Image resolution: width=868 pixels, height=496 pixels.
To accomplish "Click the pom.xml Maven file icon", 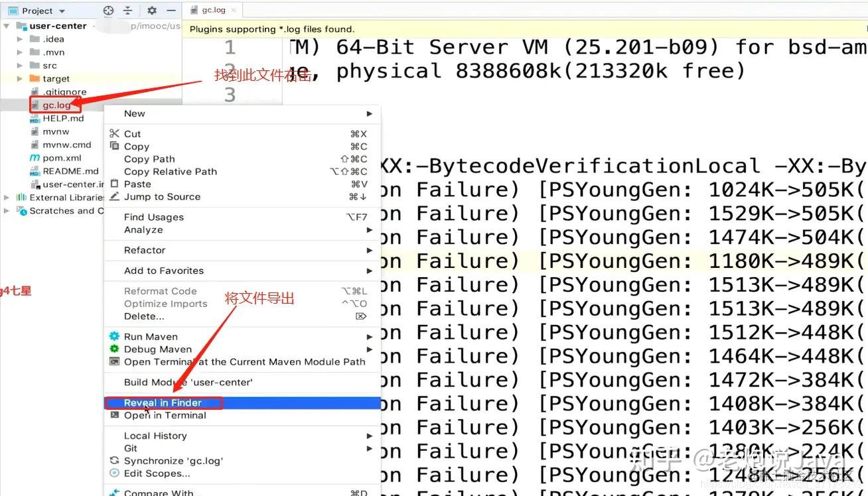I will coord(35,158).
